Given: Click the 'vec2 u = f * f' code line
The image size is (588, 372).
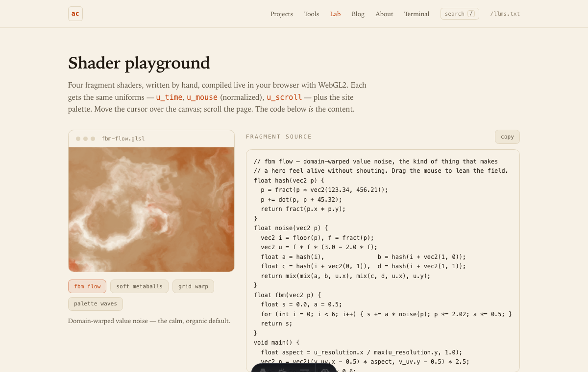Looking at the screenshot, I should click(319, 247).
